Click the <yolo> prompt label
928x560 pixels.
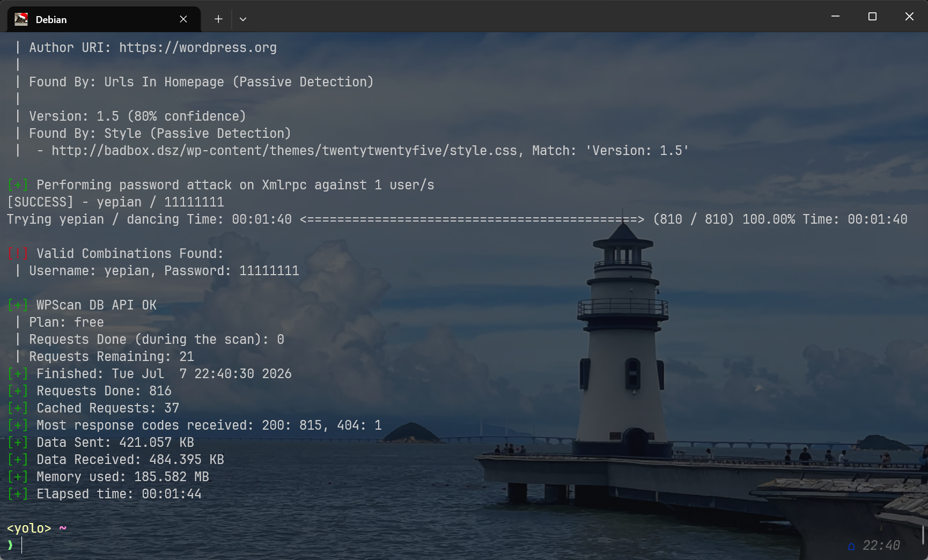click(x=29, y=528)
